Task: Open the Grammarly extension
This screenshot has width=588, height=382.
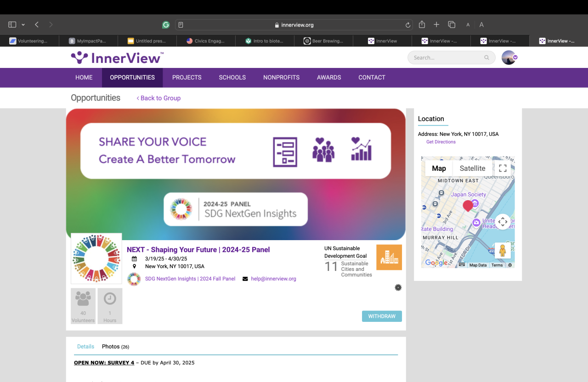Action: point(166,25)
